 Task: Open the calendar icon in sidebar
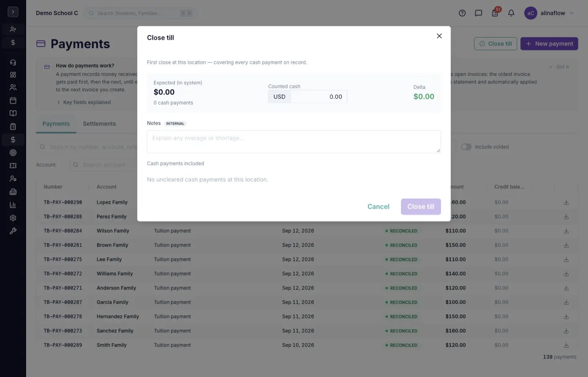(13, 100)
